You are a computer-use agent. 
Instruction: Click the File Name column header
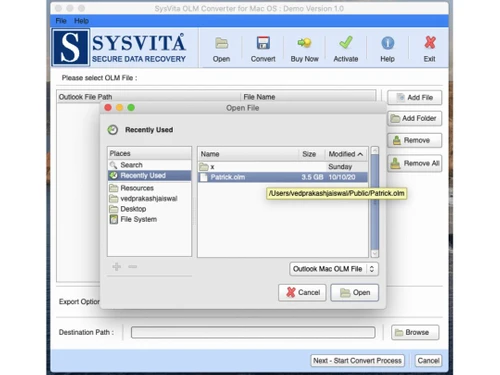(x=308, y=97)
